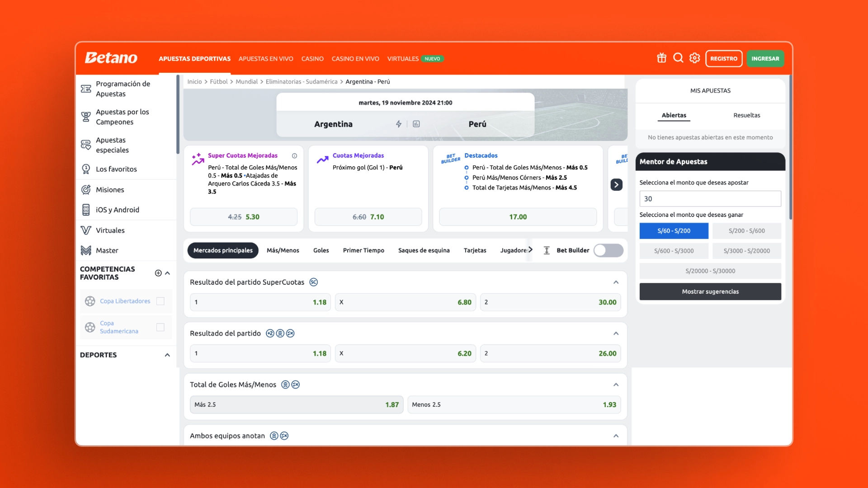Screen dimensions: 868x488
Task: Click the Registro button
Action: point(724,58)
